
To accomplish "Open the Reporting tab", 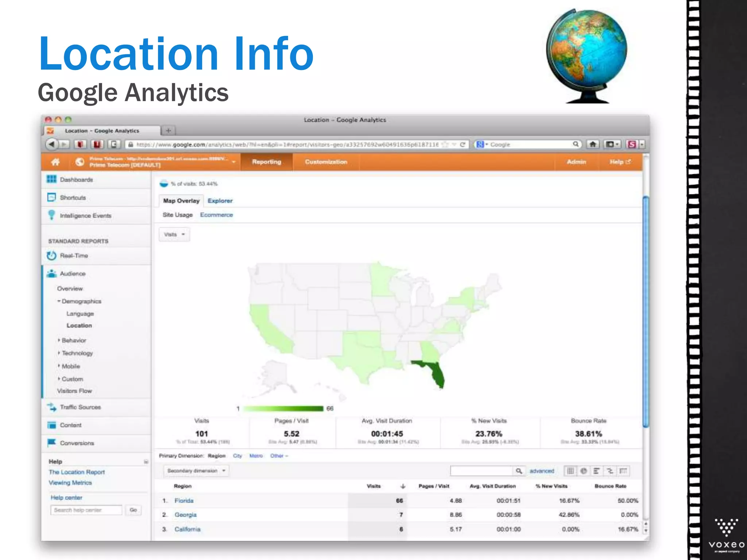I will [x=267, y=162].
